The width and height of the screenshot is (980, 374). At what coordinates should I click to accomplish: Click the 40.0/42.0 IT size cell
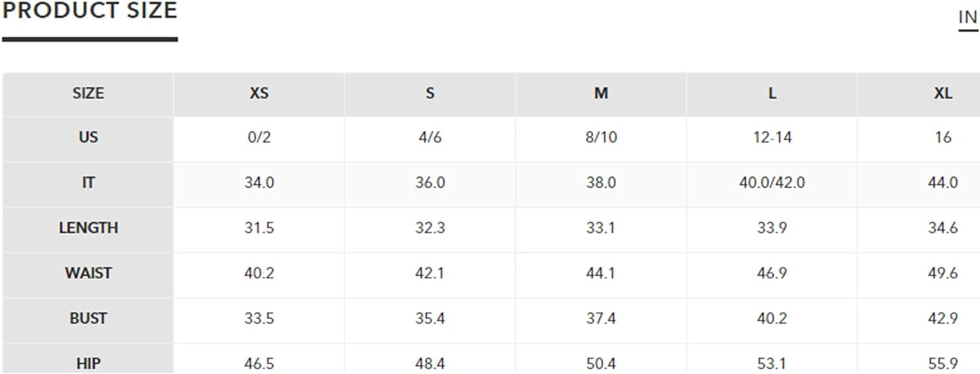(772, 183)
